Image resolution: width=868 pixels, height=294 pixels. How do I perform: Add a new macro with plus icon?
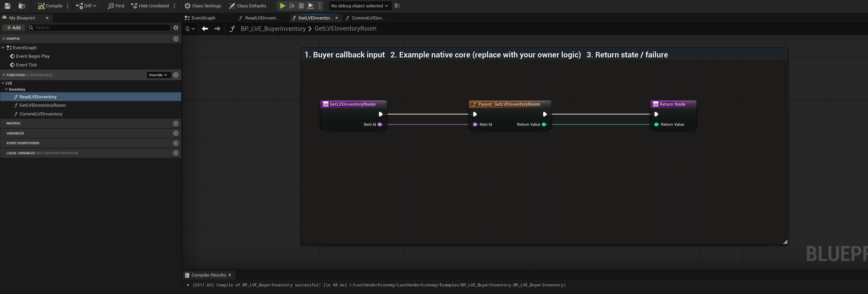click(176, 123)
